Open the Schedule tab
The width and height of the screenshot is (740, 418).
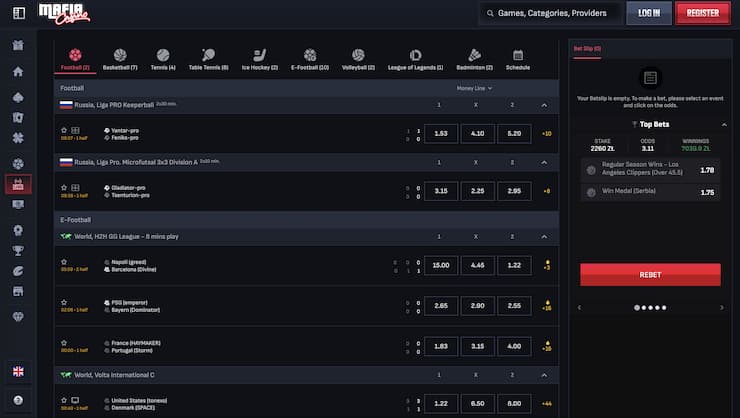(518, 59)
